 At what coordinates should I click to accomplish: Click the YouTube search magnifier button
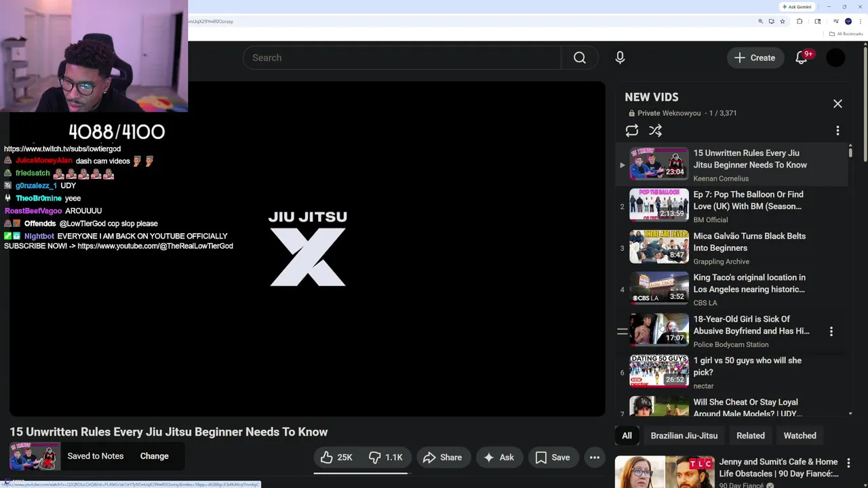click(580, 58)
